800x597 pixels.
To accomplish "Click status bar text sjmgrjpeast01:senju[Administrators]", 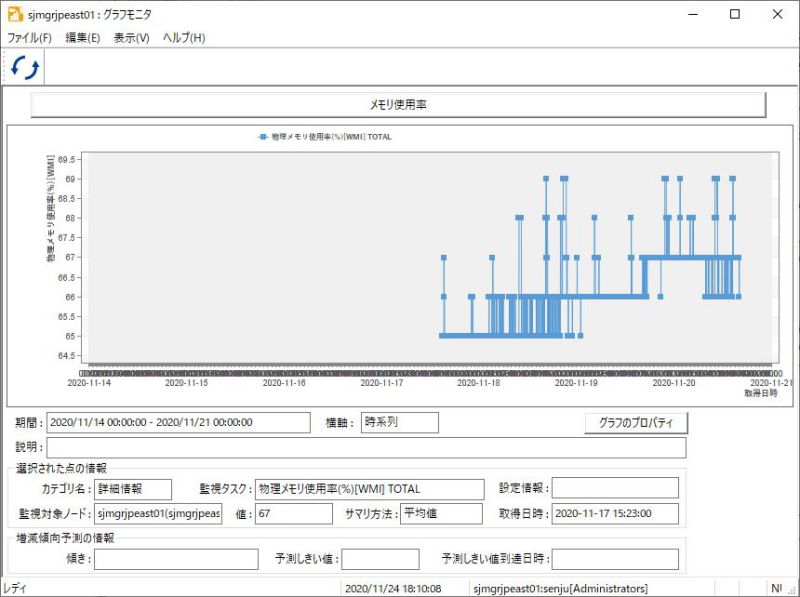I will tap(561, 589).
